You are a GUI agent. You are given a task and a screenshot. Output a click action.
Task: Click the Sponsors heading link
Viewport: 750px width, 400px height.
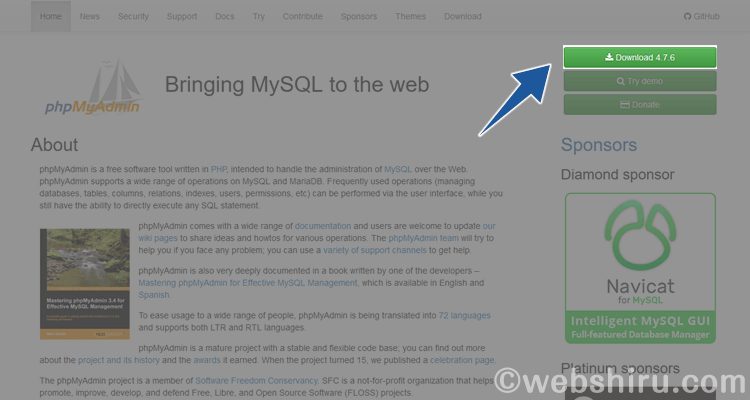599,144
